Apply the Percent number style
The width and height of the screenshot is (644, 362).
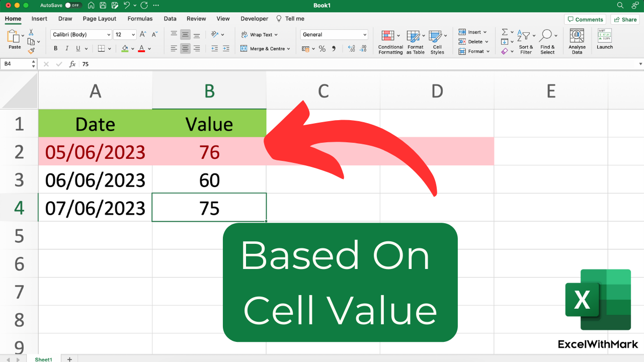321,48
